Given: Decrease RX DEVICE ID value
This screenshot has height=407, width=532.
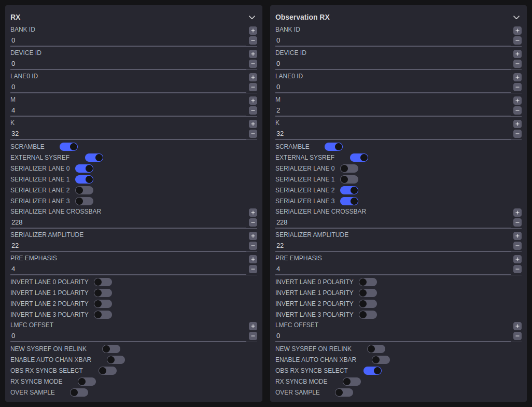Looking at the screenshot, I should (253, 64).
